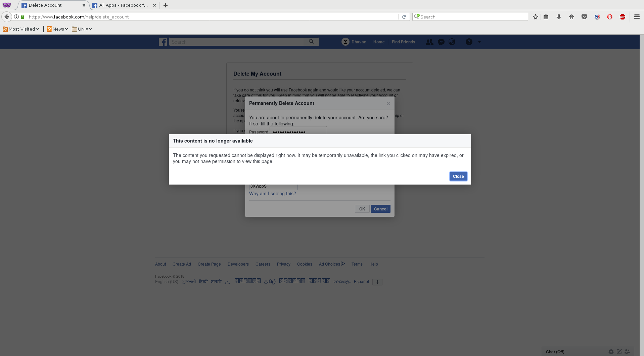Open Chat settings gear icon
The image size is (644, 356).
[x=611, y=352]
